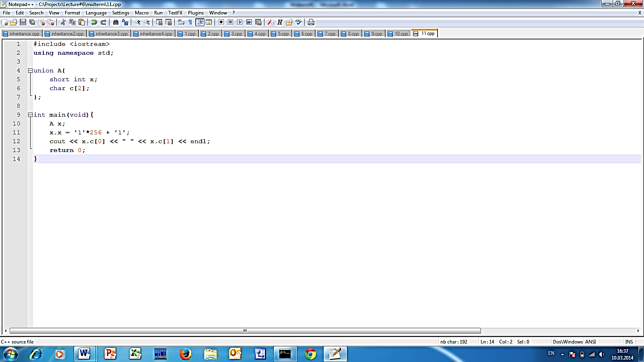
Task: Toggle synchronized vertical scrolling
Action: (159, 23)
